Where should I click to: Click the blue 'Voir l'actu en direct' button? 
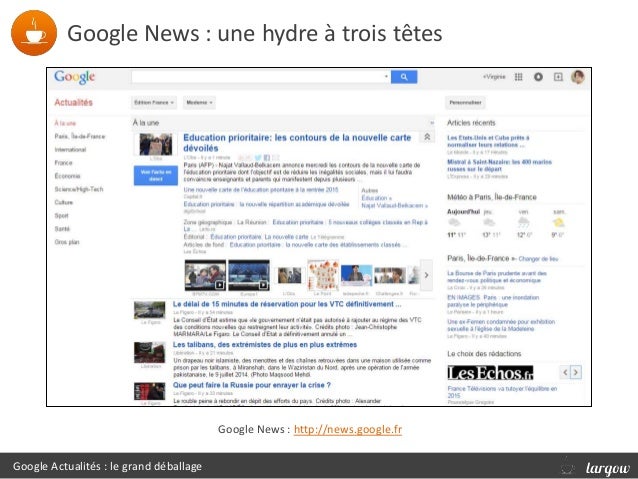156,175
